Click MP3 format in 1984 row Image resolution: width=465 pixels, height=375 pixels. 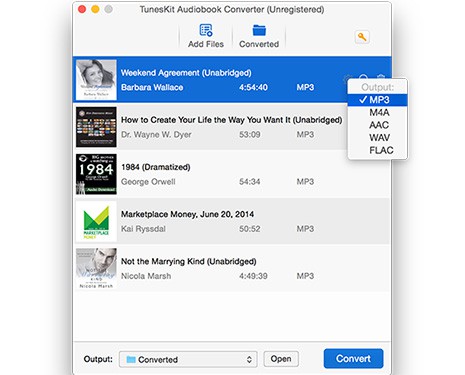(305, 182)
